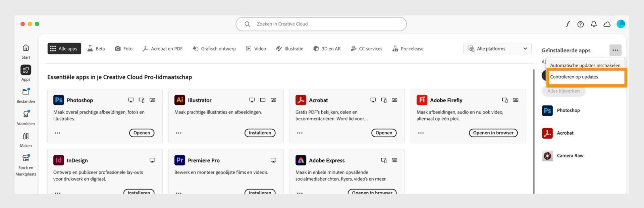Click Photoshop icon in installed apps list
The height and width of the screenshot is (208, 644).
click(x=547, y=111)
